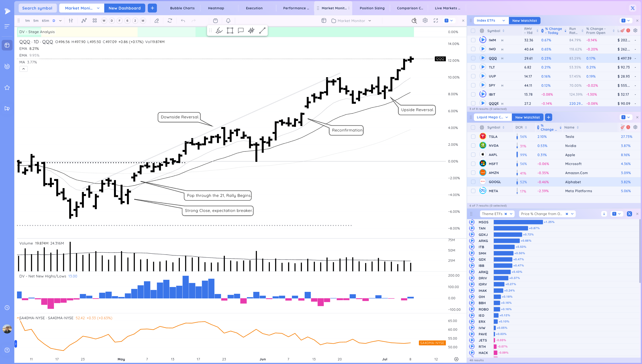Open the Index ETFs watchlist dropdown

(491, 21)
